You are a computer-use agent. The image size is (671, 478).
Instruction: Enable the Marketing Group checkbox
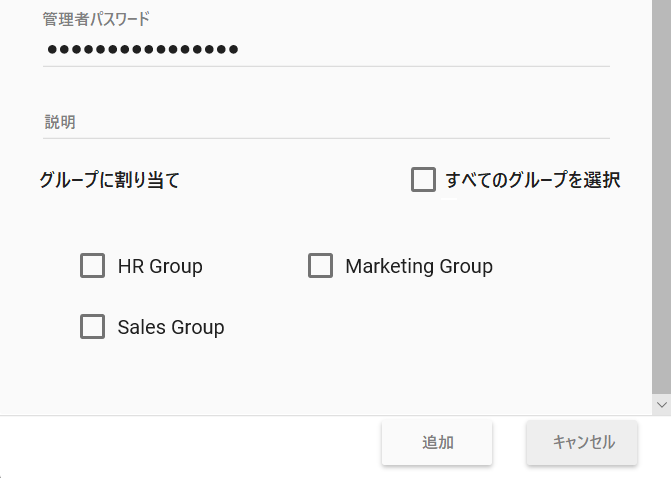(320, 266)
